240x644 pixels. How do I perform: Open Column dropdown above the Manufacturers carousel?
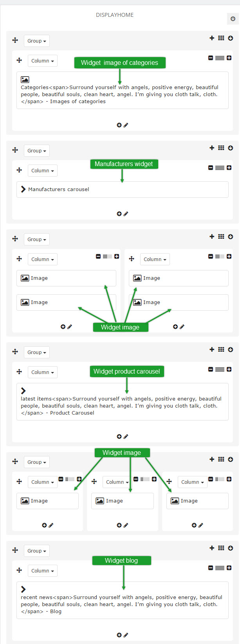click(x=43, y=171)
